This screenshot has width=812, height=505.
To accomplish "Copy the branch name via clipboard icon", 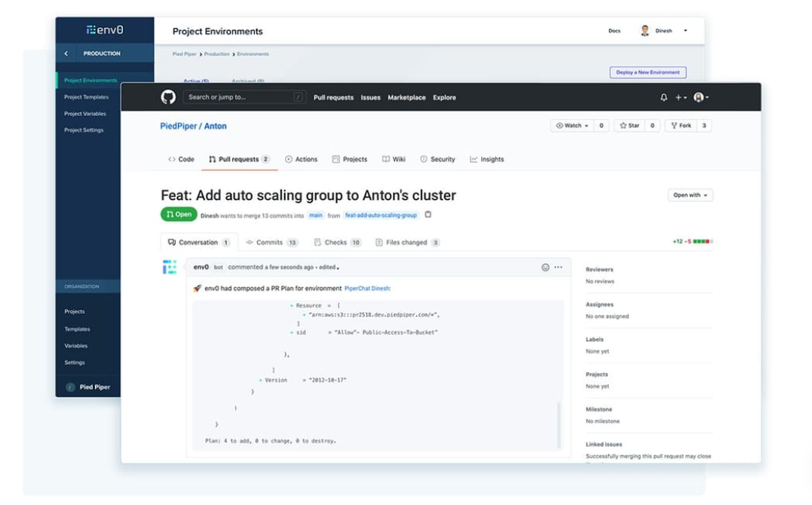I will [x=428, y=215].
